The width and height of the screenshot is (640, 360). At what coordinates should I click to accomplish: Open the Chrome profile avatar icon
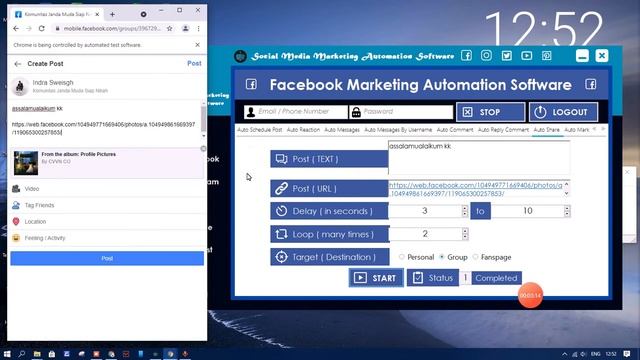185,29
